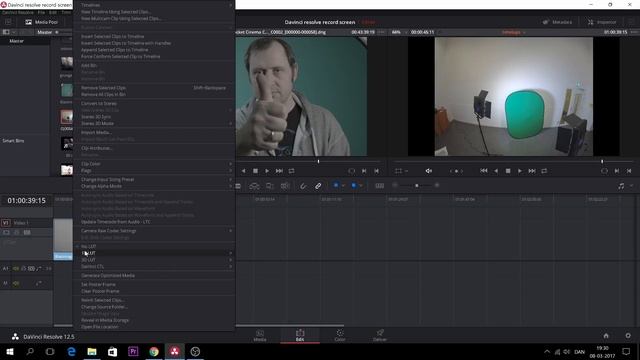Move the source viewer scrub bar playhead
640x360 pixels.
[318, 162]
